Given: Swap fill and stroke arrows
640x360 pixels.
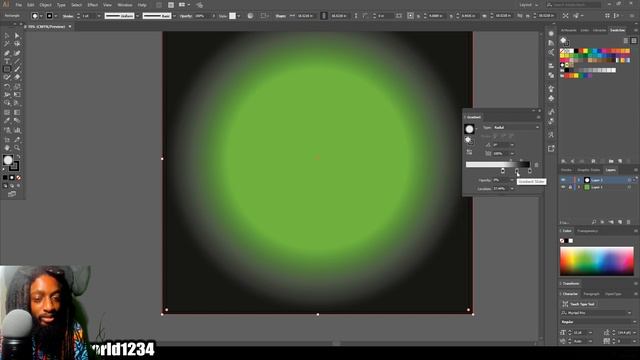Looking at the screenshot, I should point(18,157).
